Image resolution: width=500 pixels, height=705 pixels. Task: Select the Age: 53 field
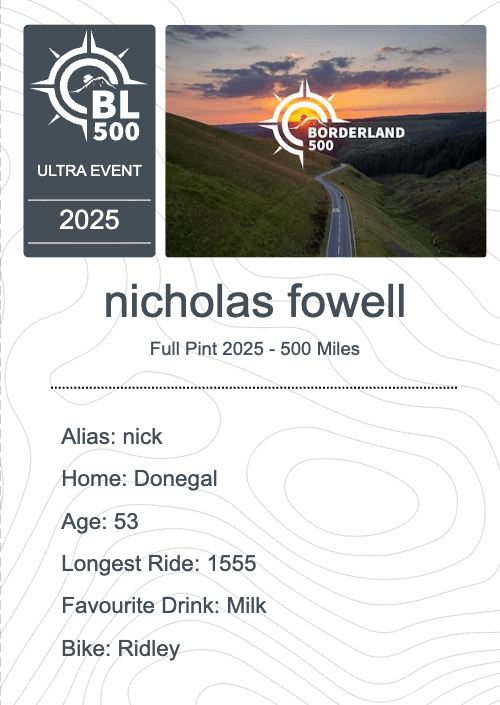(x=100, y=521)
